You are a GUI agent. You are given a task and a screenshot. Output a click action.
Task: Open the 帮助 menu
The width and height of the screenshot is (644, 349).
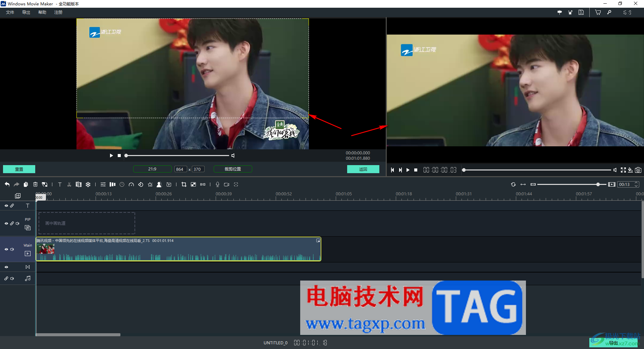pos(42,12)
